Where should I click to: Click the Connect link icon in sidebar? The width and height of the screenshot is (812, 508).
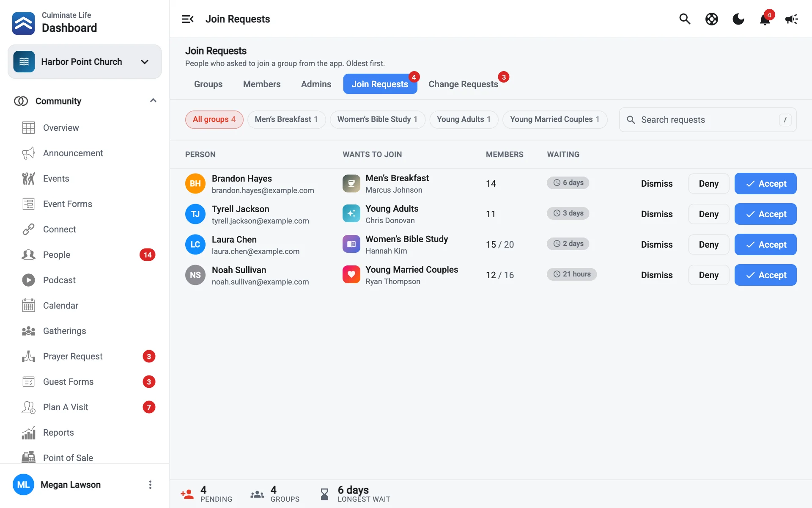28,229
